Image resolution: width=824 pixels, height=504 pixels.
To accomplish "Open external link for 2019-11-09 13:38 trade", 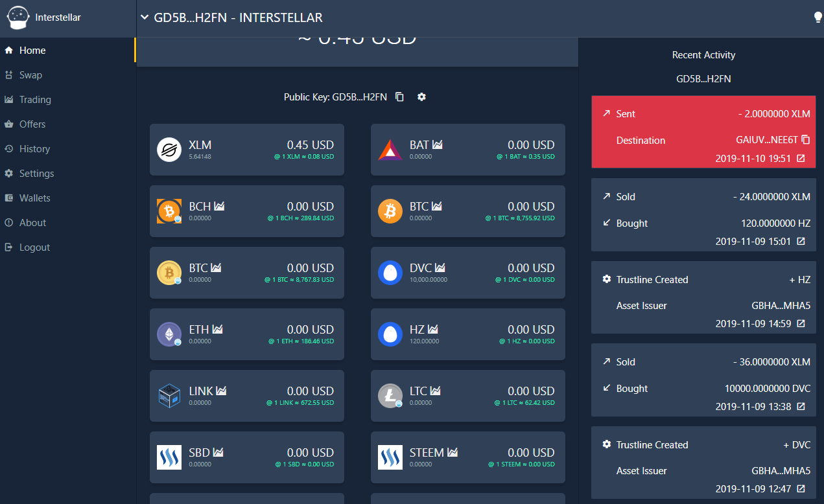I will (x=801, y=407).
